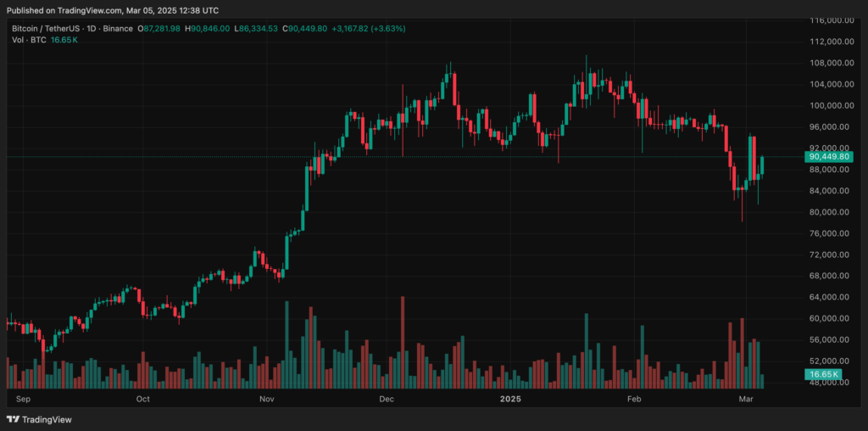Image resolution: width=868 pixels, height=431 pixels.
Task: Click the 2025 label on the time axis
Action: [510, 398]
